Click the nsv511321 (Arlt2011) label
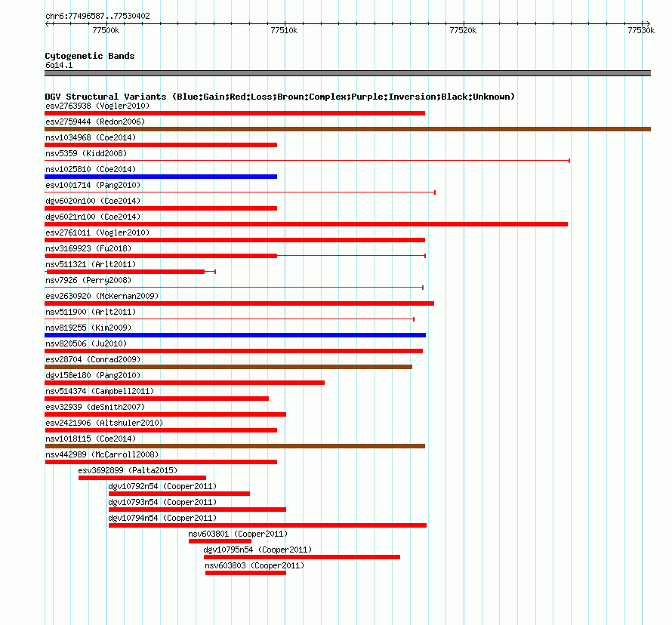 [x=91, y=264]
